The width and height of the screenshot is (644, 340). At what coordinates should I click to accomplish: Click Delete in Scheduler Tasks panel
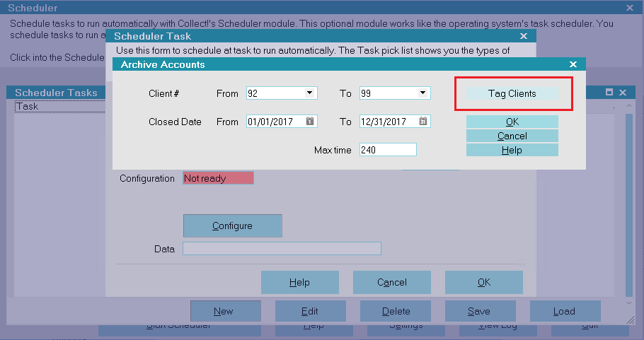pyautogui.click(x=396, y=311)
